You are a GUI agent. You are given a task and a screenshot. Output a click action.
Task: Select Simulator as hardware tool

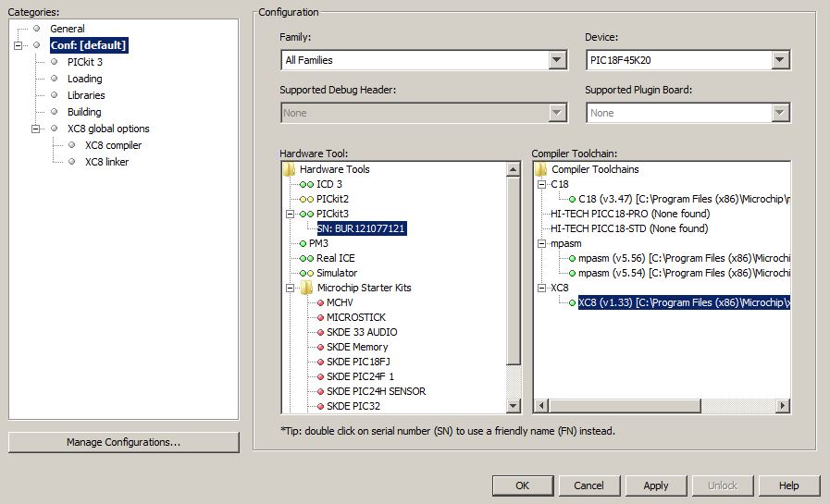[x=337, y=273]
